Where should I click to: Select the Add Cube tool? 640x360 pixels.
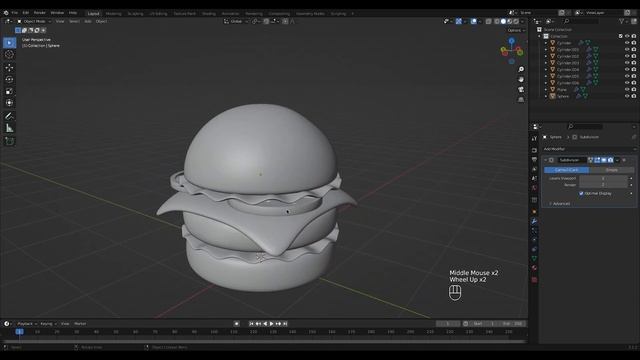9,141
